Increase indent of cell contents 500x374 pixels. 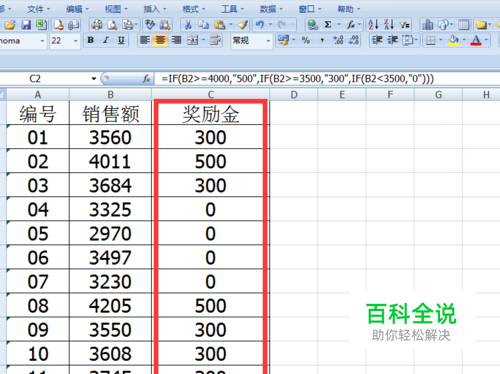click(x=393, y=41)
